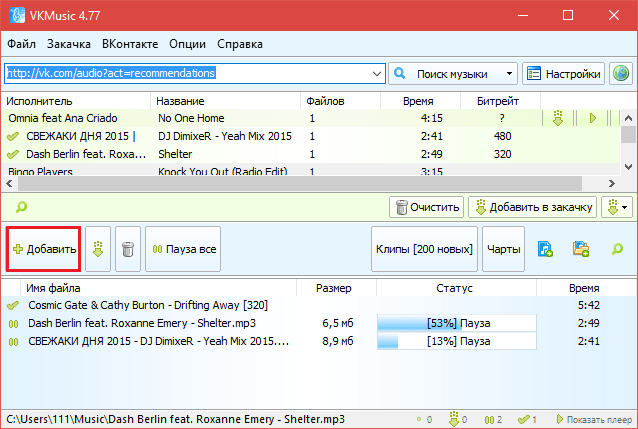
Task: Click pause icon beside СВЕЖАКИ ДНЯ 2015 - DJ DimixeR download
Action: click(x=13, y=342)
